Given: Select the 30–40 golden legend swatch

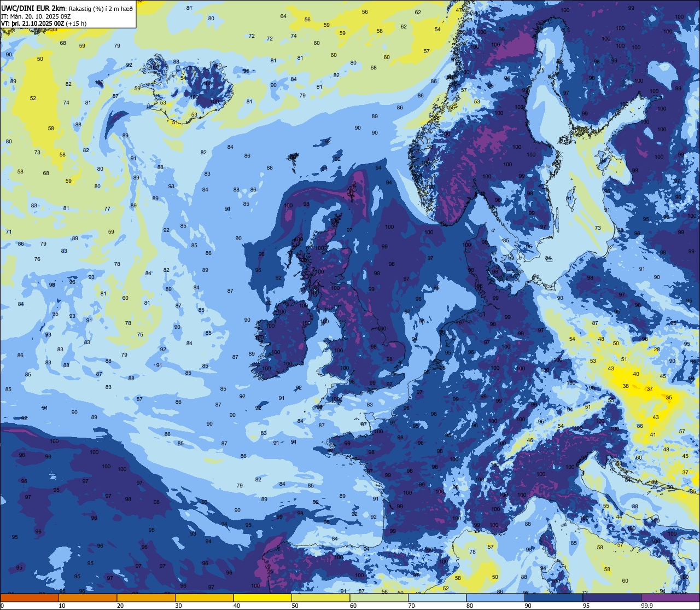Looking at the screenshot, I should point(204,597).
